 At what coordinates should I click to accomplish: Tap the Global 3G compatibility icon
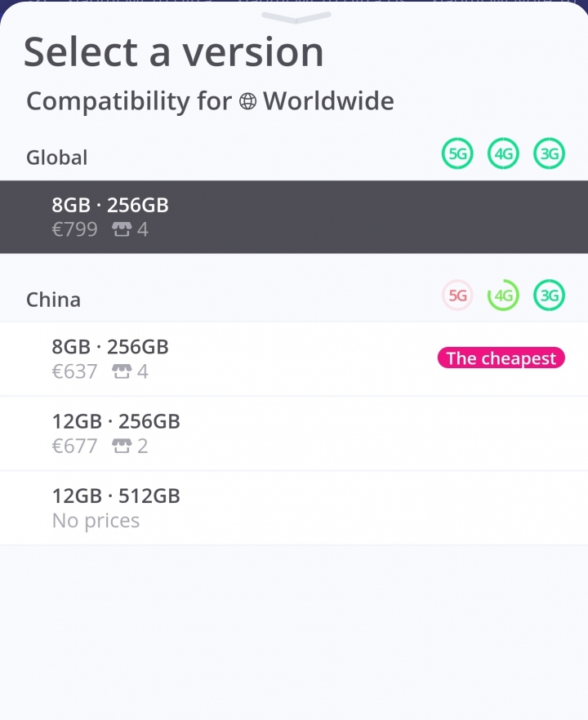click(550, 153)
